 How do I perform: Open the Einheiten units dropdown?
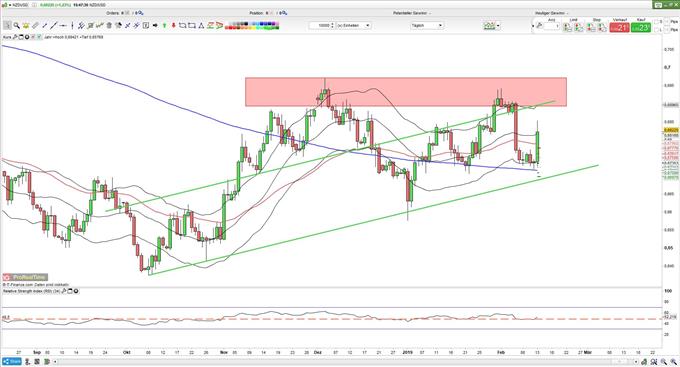click(354, 26)
